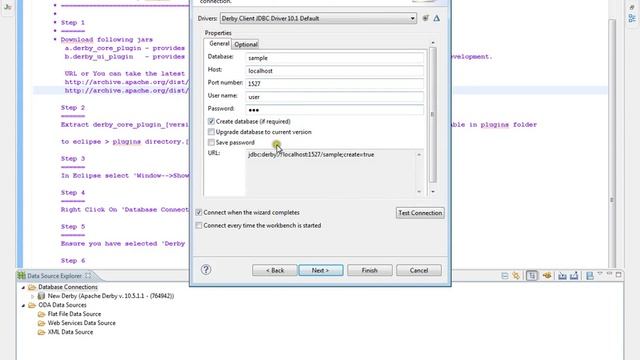Click the Password field

334,110
